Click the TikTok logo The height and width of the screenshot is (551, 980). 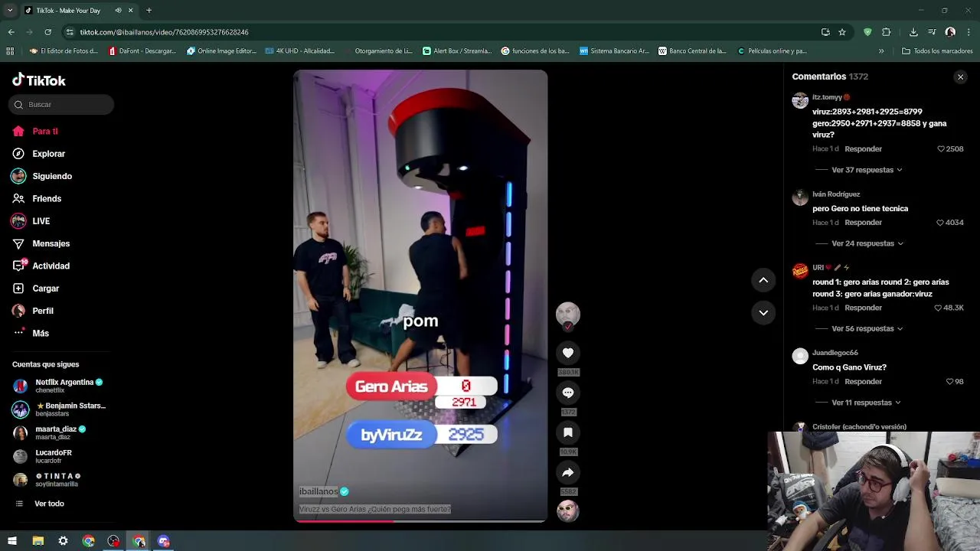[39, 80]
